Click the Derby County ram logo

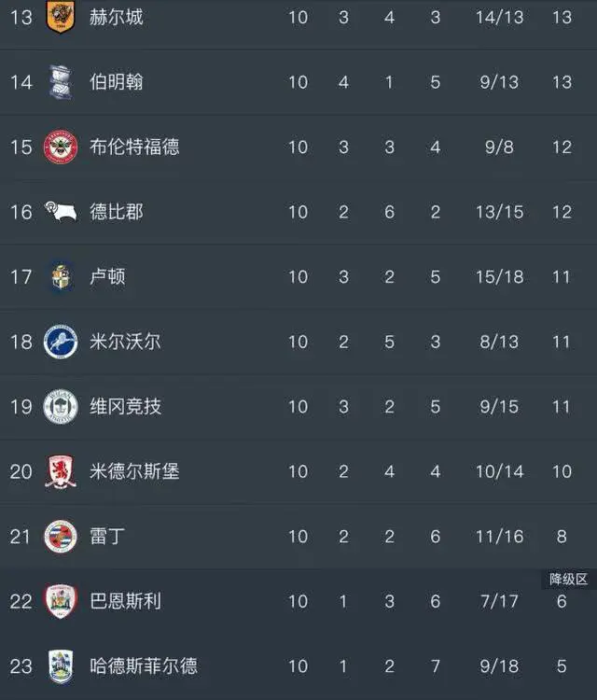coord(61,212)
